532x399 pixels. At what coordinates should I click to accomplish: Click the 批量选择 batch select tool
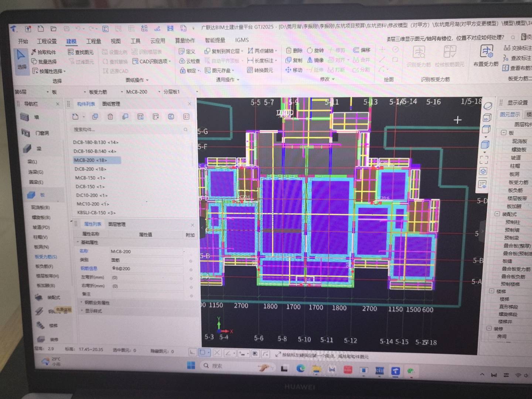(x=44, y=62)
